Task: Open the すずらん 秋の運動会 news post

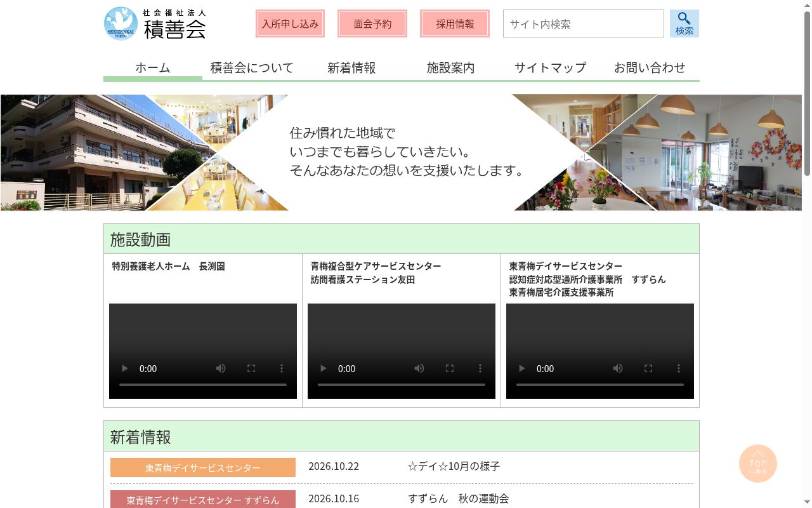Action: [458, 498]
